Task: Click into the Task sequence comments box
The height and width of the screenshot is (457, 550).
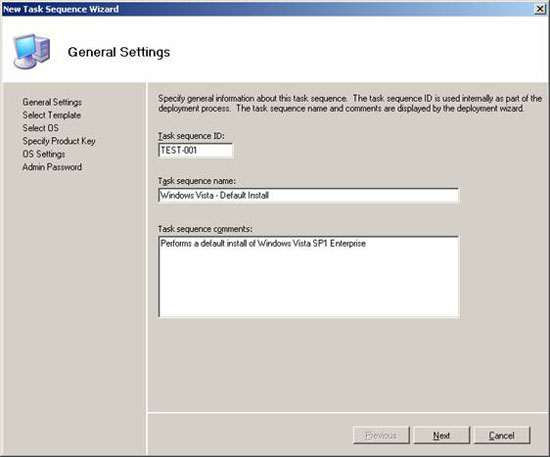Action: [x=308, y=277]
